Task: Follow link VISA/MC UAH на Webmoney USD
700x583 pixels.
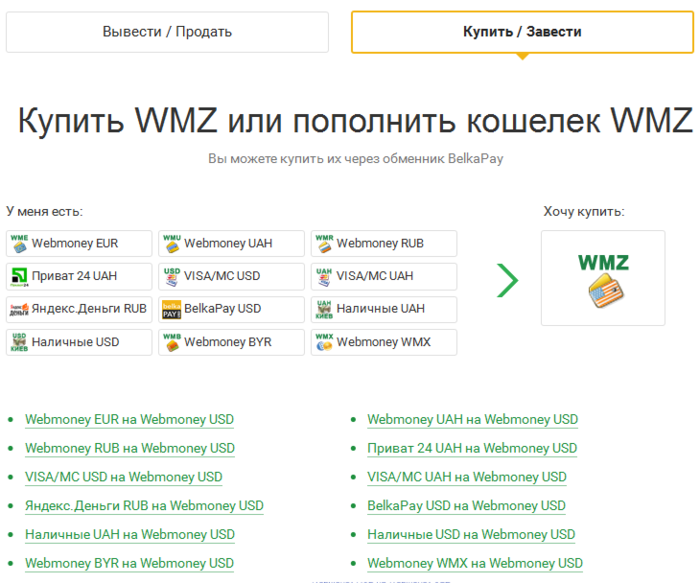Action: point(467,477)
